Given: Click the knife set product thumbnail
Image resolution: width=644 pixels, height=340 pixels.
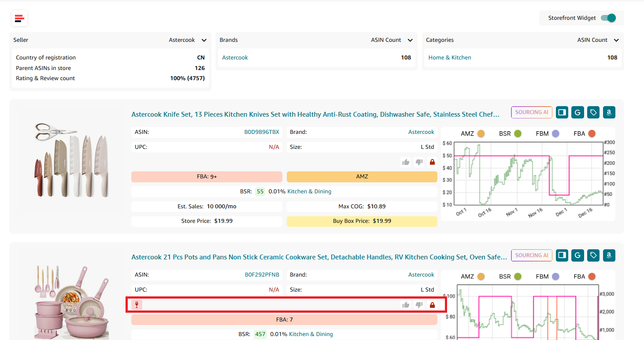Looking at the screenshot, I should pos(71,160).
